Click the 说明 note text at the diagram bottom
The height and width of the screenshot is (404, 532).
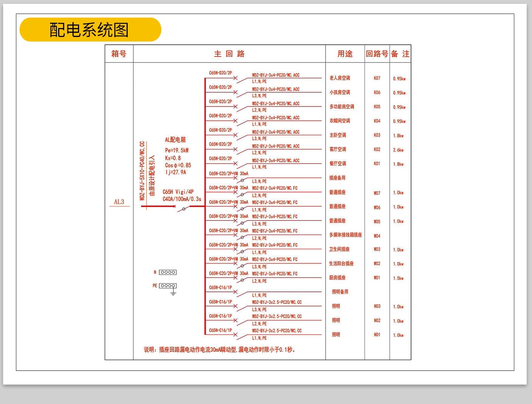(220, 349)
